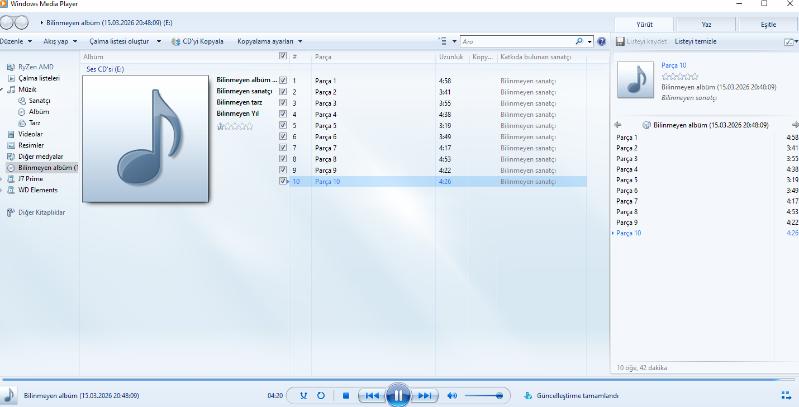
Task: Uncheck the Parça 6 checkbox
Action: pyautogui.click(x=283, y=136)
